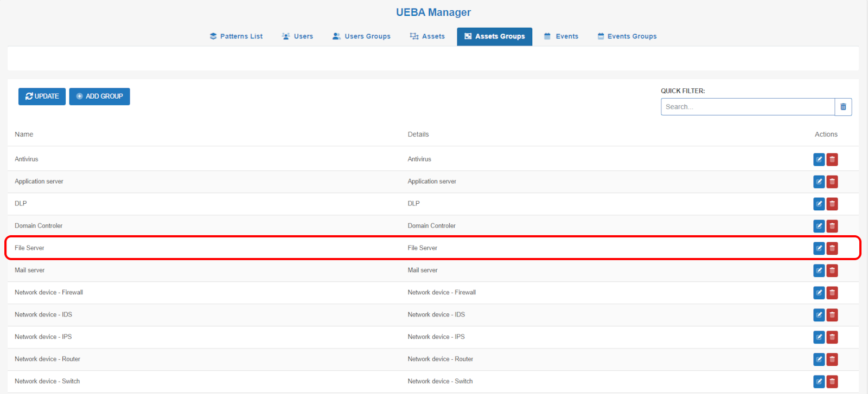
Task: Click the Application server details cell
Action: (432, 182)
